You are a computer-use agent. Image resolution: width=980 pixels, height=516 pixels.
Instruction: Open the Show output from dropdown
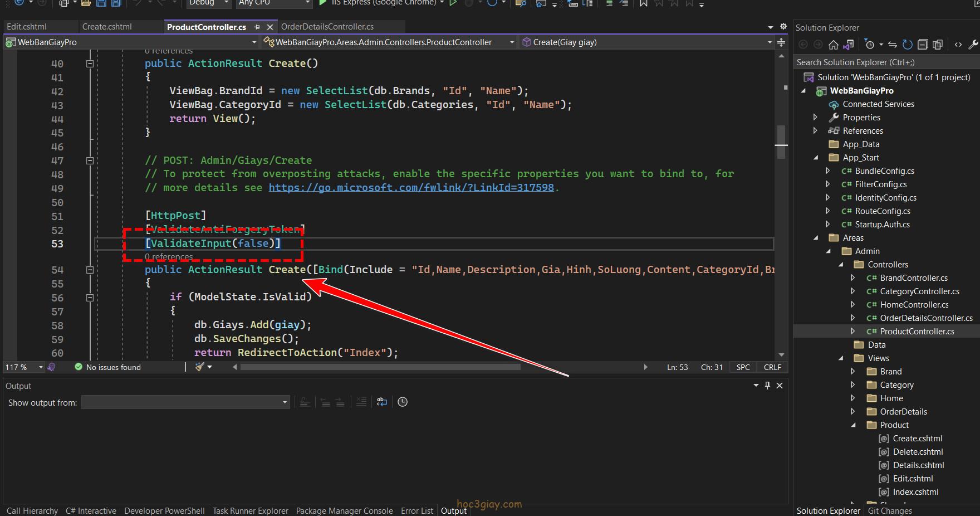click(185, 402)
